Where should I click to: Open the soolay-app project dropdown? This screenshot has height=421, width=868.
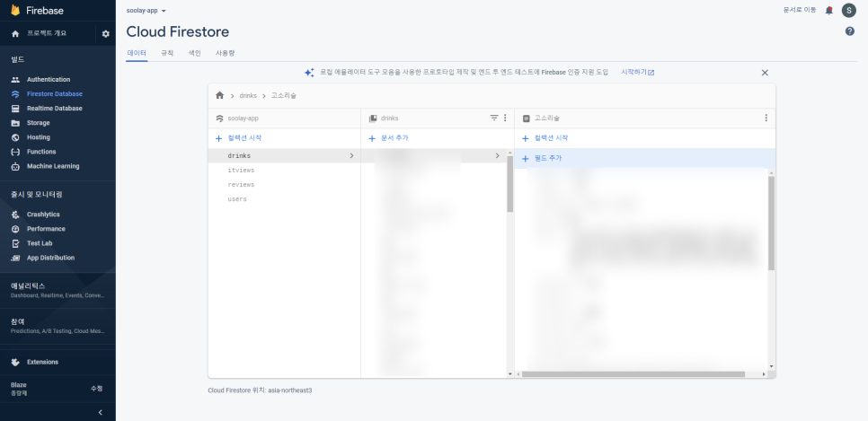click(146, 11)
